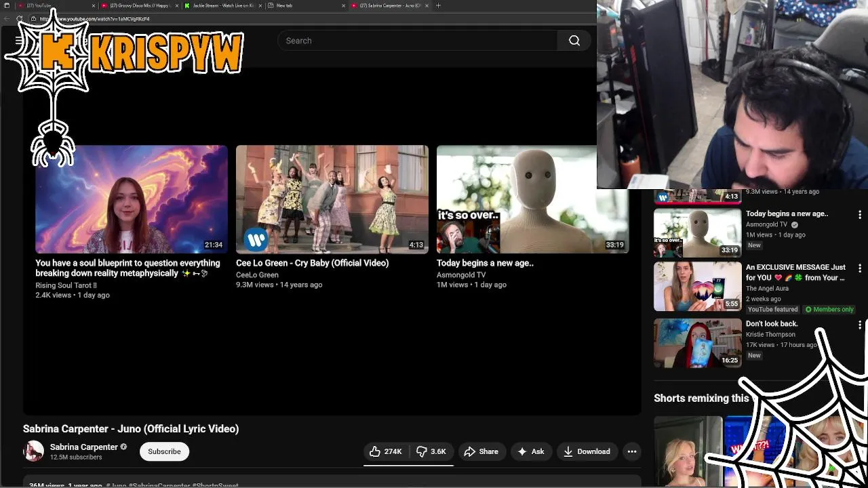
Task: Open 'You have a soul blueprint' title
Action: tap(127, 268)
